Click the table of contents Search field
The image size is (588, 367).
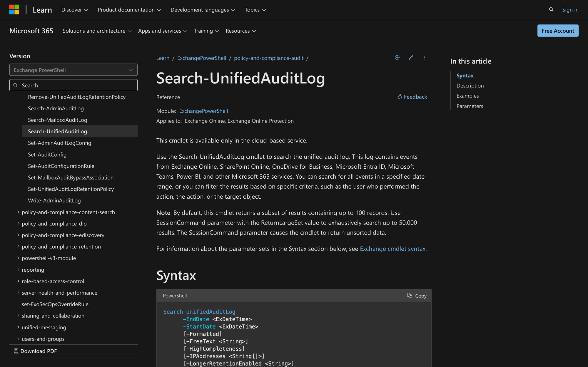73,85
